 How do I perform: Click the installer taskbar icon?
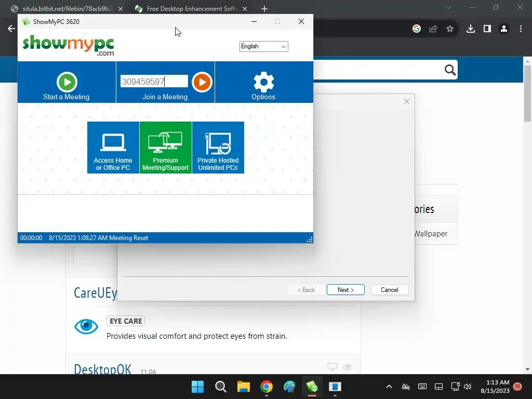335,387
